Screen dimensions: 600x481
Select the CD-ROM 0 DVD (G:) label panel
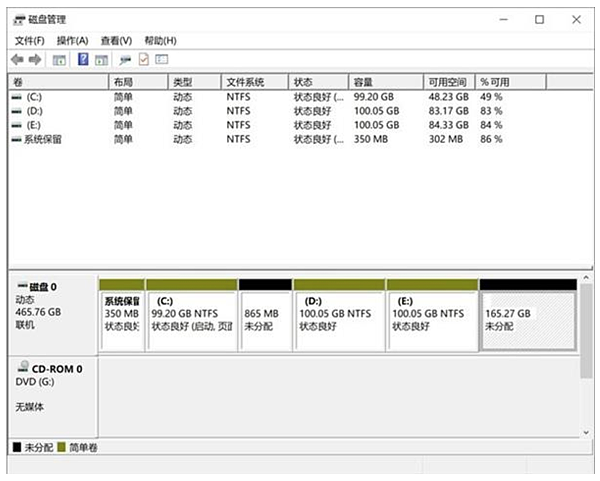point(53,396)
